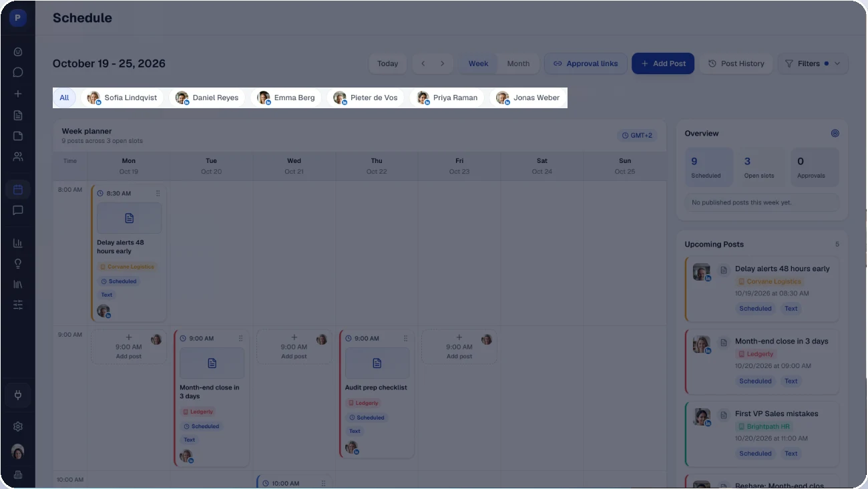Click the GMT+2 timezone badge
This screenshot has width=868, height=489.
pos(637,136)
